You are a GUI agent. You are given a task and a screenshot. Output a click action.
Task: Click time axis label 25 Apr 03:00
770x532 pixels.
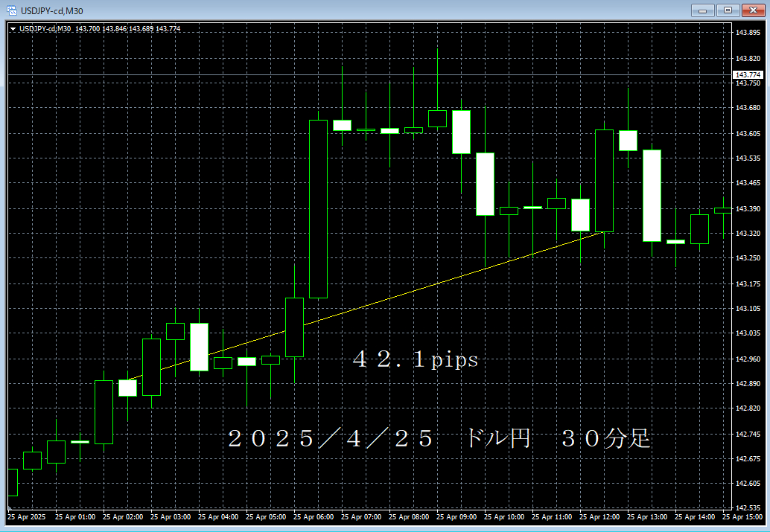click(171, 517)
